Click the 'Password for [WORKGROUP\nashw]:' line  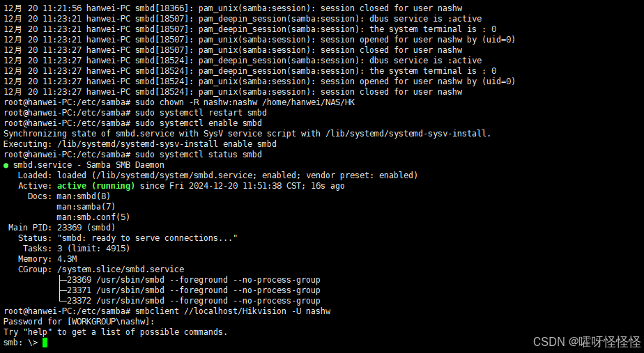tap(79, 322)
